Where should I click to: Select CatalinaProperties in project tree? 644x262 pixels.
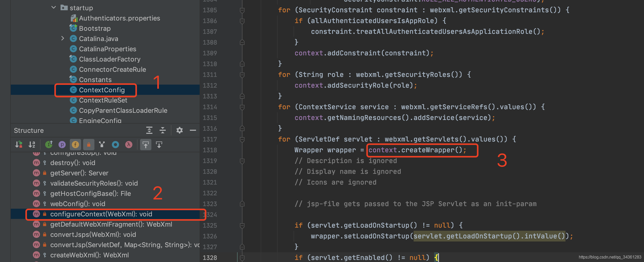pos(108,49)
